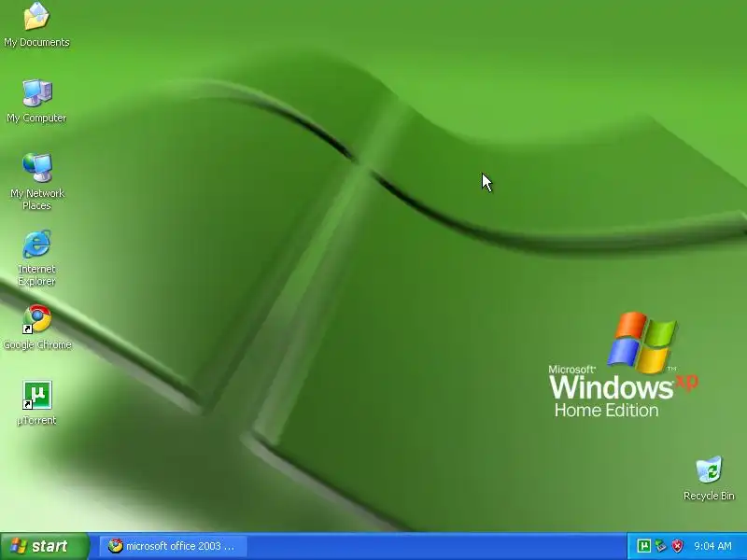Click the µTorrent tray icon
The image size is (747, 560).
[643, 546]
